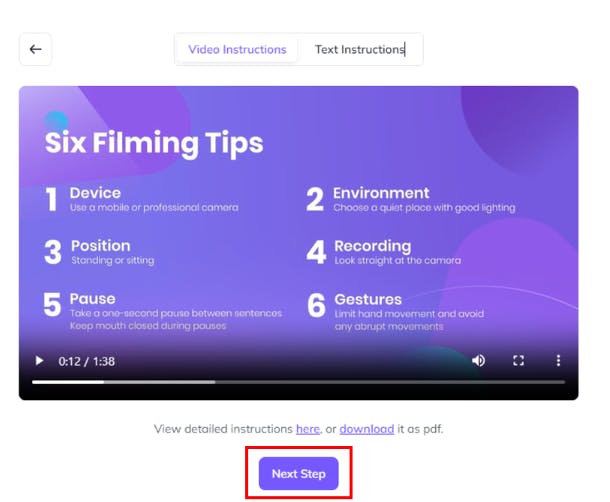Click the white played portion of the seek bar
Image resolution: width=610 pixels, height=502 pixels.
(68, 382)
